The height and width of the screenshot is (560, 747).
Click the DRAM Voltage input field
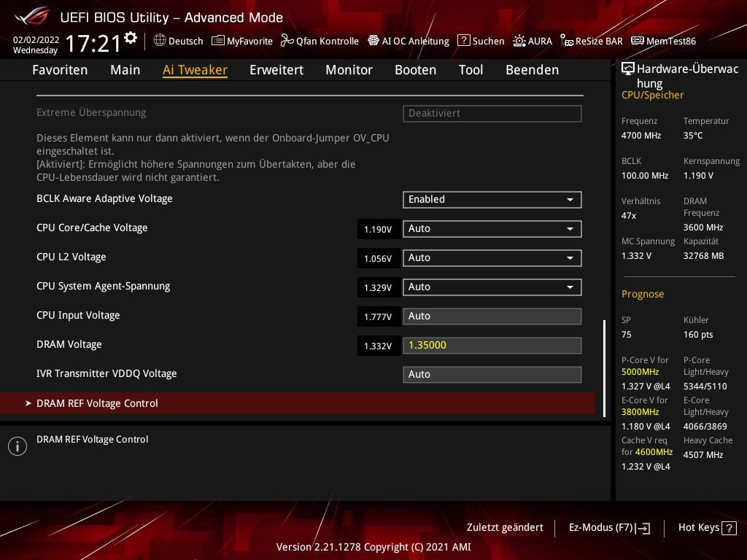pyautogui.click(x=492, y=345)
